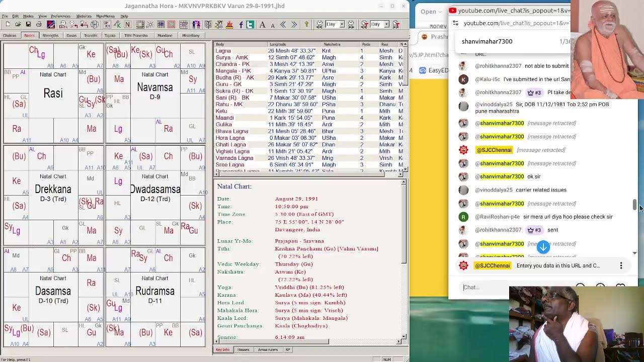Image resolution: width=644 pixels, height=362 pixels.
Task: Click the Longitude column header
Action: (x=295, y=44)
